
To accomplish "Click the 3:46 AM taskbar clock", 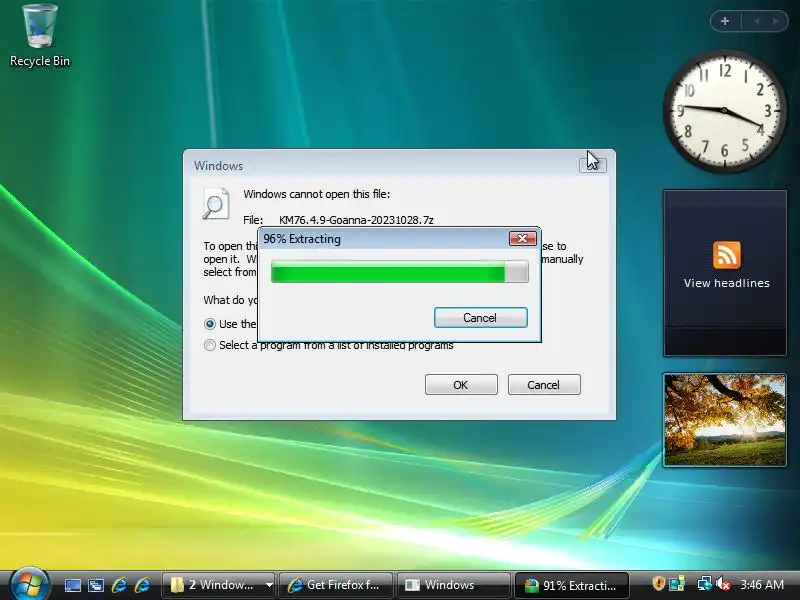I will [762, 584].
